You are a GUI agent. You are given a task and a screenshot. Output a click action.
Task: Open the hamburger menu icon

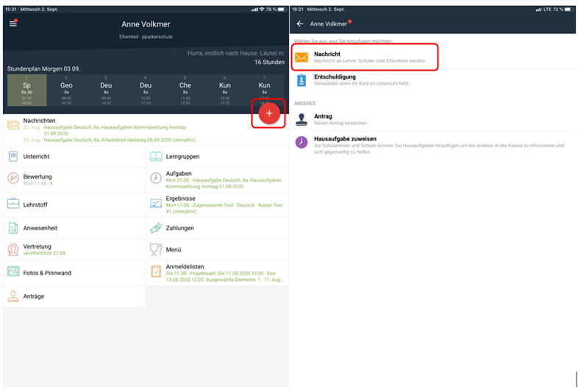[13, 24]
